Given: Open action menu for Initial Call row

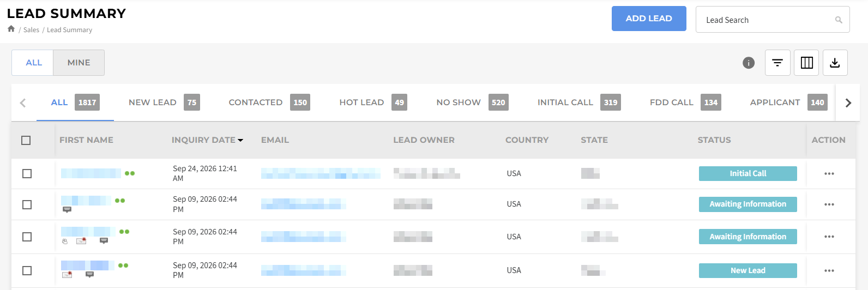Looking at the screenshot, I should click(829, 174).
